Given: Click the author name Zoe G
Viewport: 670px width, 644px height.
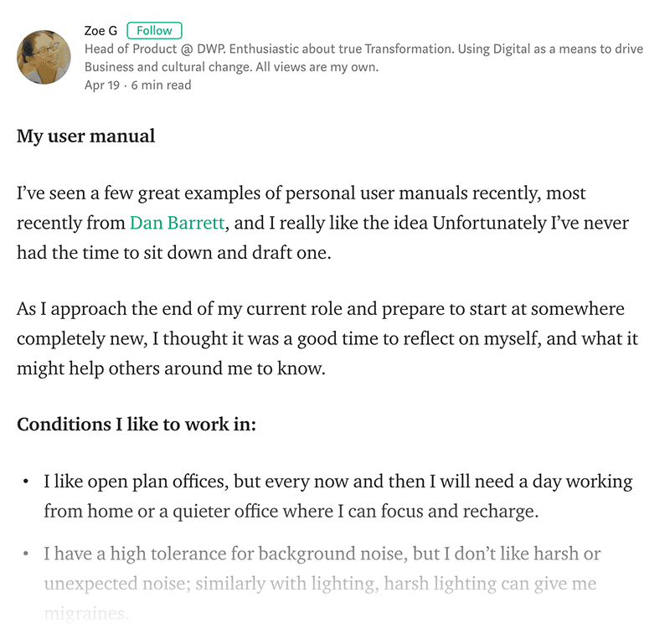Looking at the screenshot, I should [100, 31].
